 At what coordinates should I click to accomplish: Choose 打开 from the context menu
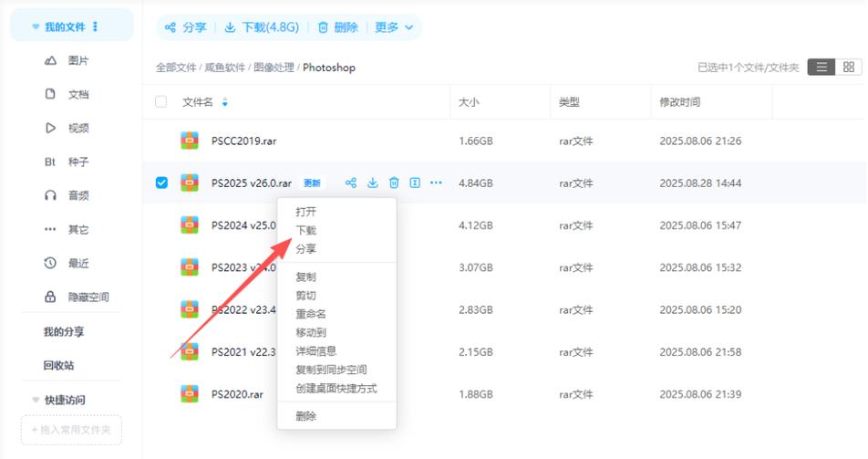click(x=306, y=212)
